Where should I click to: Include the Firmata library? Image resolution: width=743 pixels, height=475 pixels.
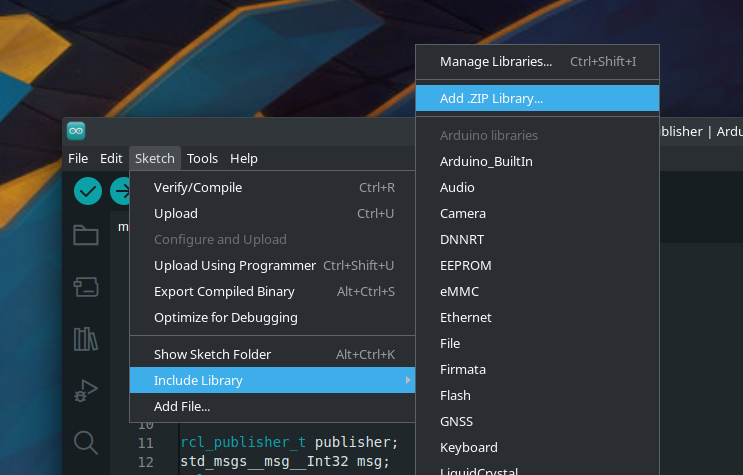[537, 370]
